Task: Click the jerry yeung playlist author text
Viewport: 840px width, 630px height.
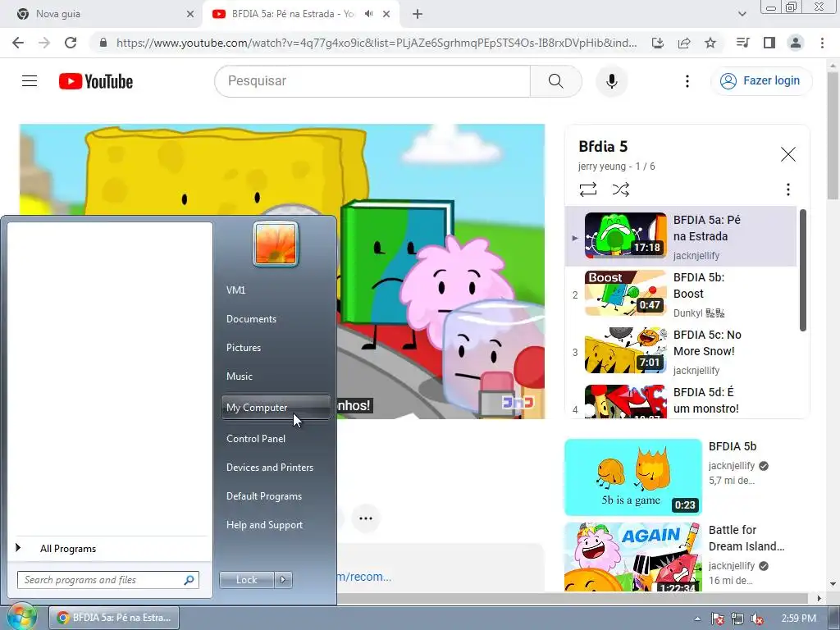Action: [602, 166]
